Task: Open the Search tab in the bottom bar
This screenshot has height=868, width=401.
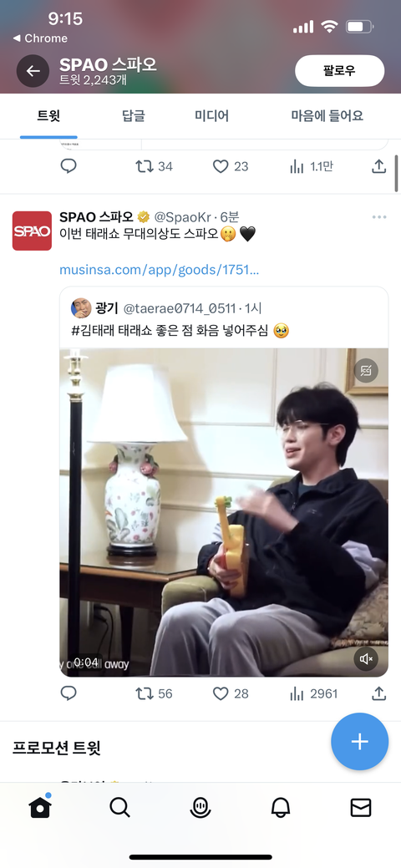Action: pos(119,808)
